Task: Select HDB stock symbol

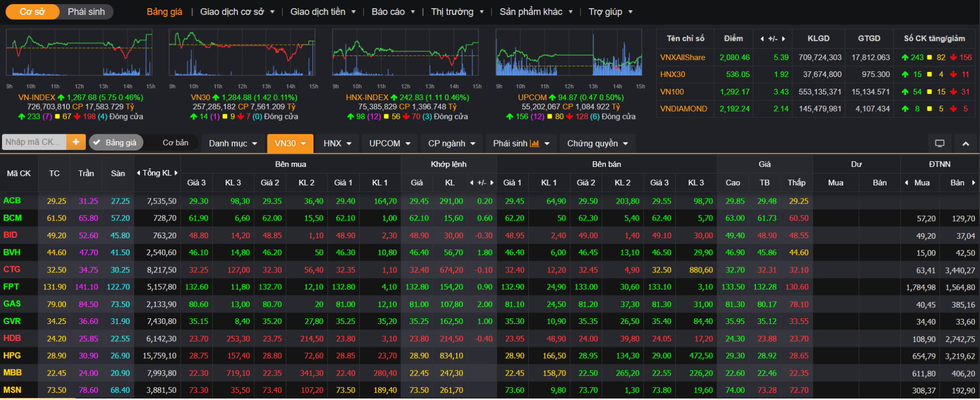Action: pos(12,338)
